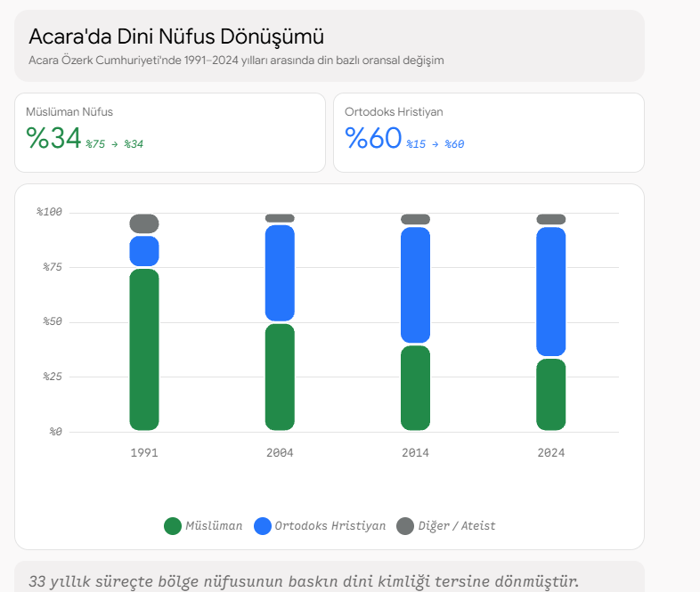The width and height of the screenshot is (700, 592).
Task: Click the 2004 x-axis label
Action: (280, 453)
